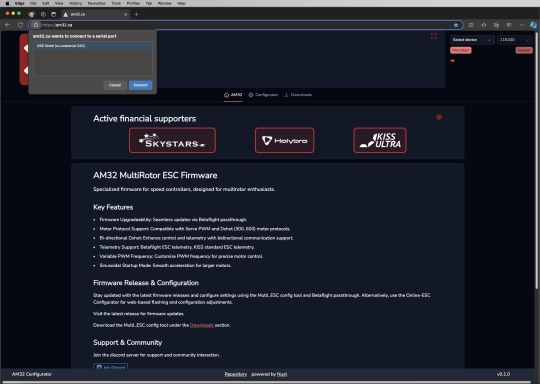Go back with the back arrow

[x=8, y=25]
